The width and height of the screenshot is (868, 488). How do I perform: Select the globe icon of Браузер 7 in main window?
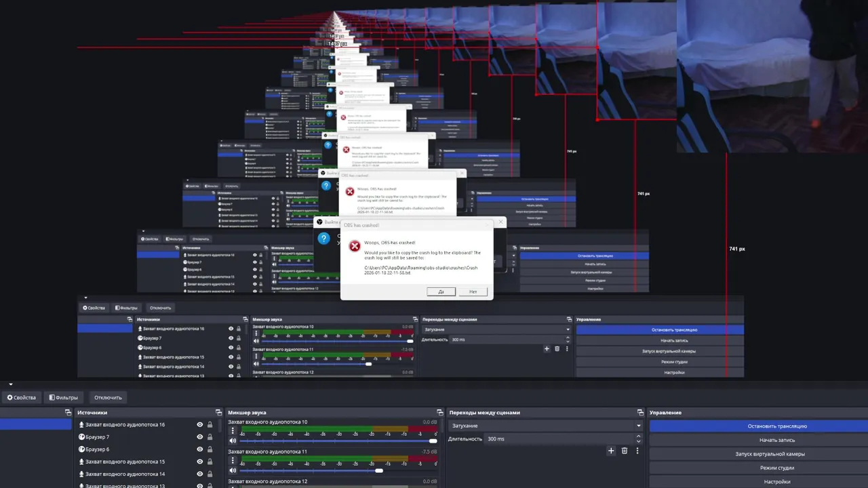click(81, 437)
